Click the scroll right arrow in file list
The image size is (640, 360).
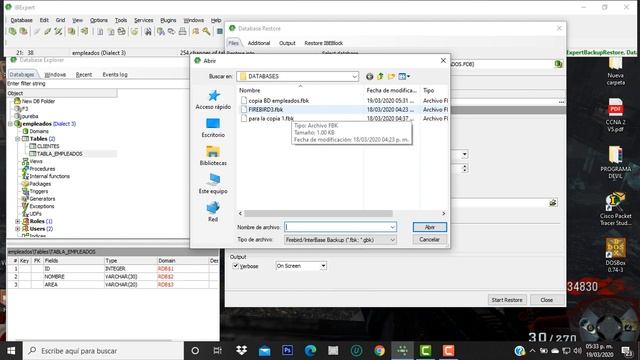[x=444, y=213]
